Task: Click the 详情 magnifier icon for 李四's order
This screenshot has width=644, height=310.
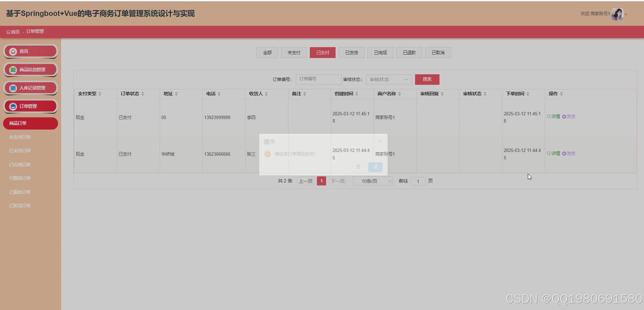Action: point(548,116)
